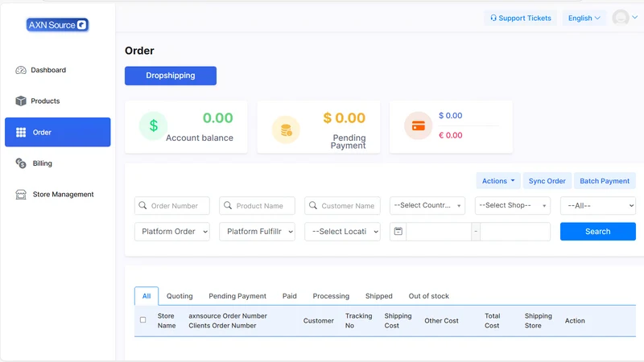Click the Action column header
Image resolution: width=644 pixels, height=362 pixels.
(x=575, y=321)
